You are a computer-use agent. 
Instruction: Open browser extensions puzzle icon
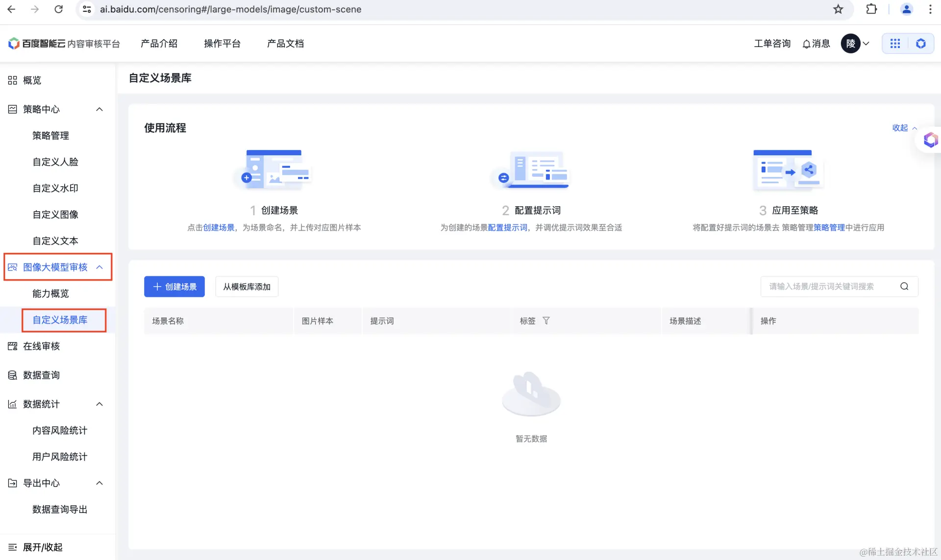click(x=871, y=9)
